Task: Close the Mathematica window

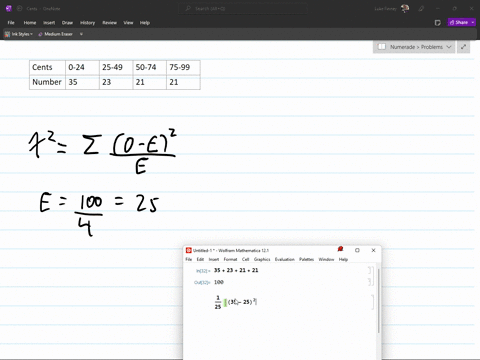Action: 373,250
